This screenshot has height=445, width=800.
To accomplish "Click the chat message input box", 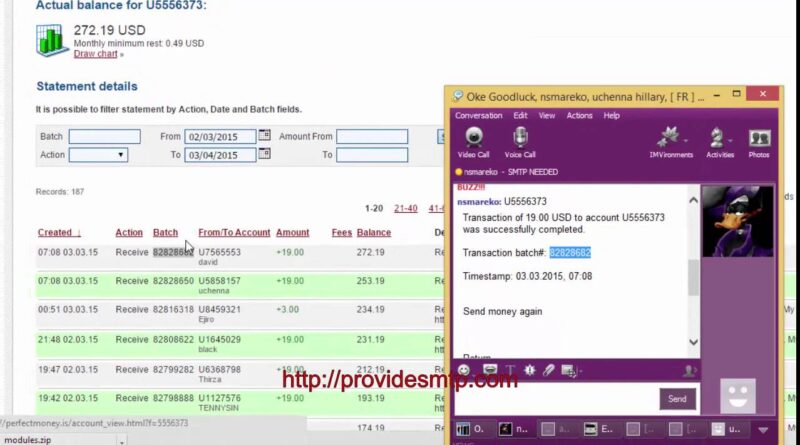I will tap(556, 399).
